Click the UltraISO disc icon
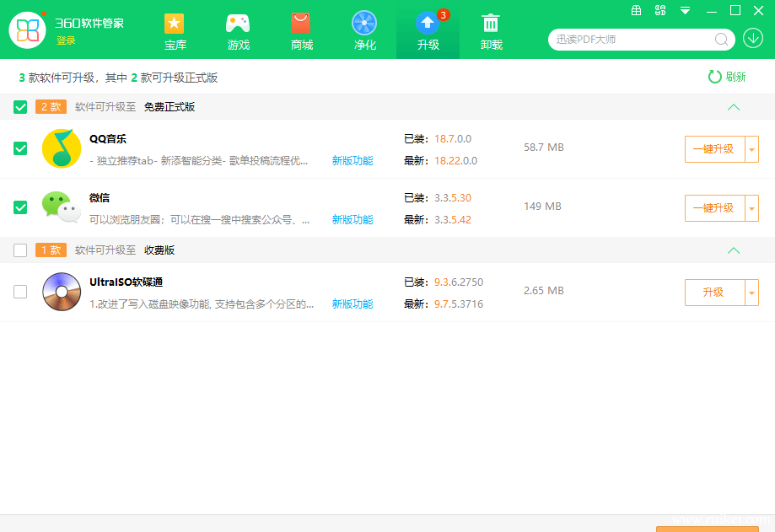Screen dimensions: 775x532 coord(62,292)
